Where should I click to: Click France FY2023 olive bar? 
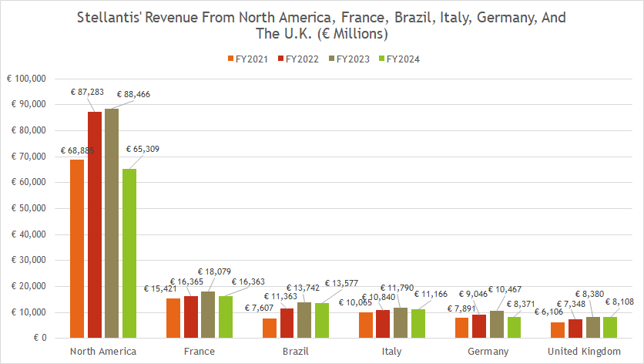click(x=208, y=315)
